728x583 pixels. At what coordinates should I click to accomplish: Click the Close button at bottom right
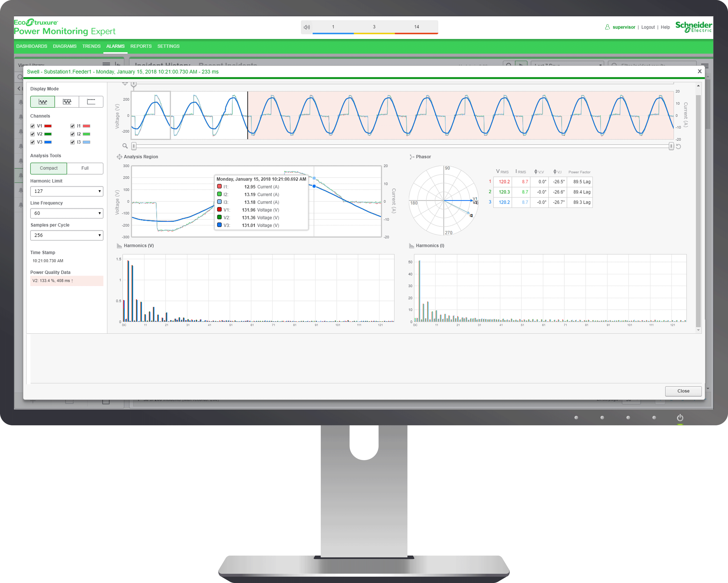tap(683, 391)
